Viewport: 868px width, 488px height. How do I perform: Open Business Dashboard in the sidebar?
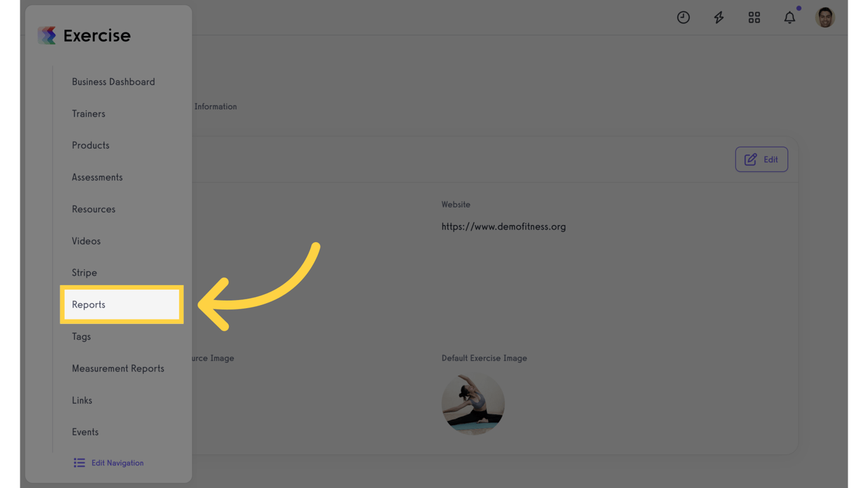click(113, 82)
